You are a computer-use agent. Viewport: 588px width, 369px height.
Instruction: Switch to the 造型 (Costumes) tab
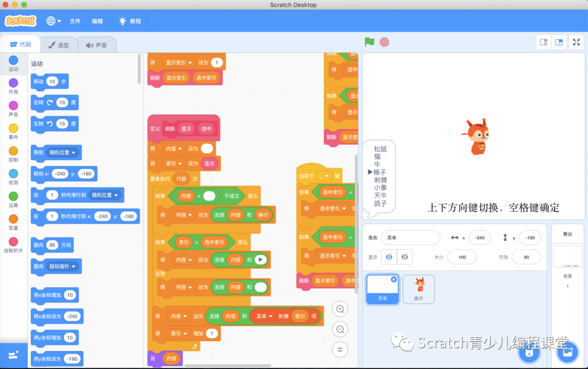tap(59, 45)
